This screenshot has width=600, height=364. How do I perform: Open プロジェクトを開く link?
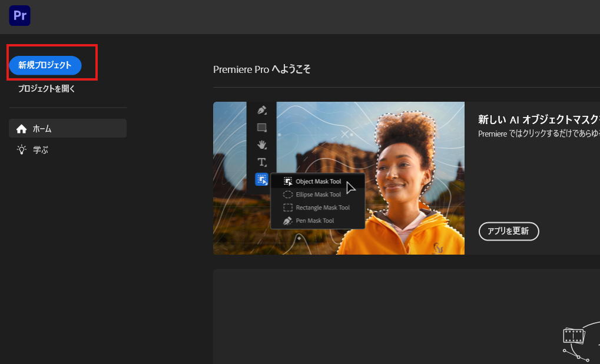coord(47,89)
